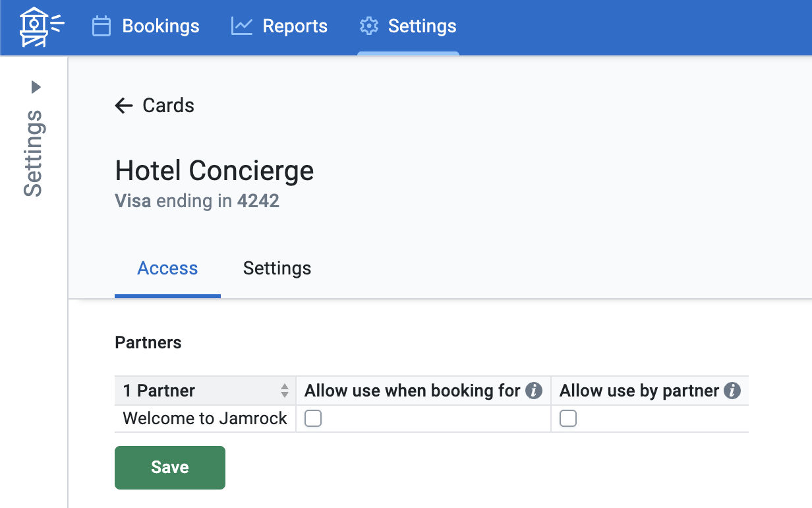
Task: Open the card's Settings tab
Action: pos(277,269)
